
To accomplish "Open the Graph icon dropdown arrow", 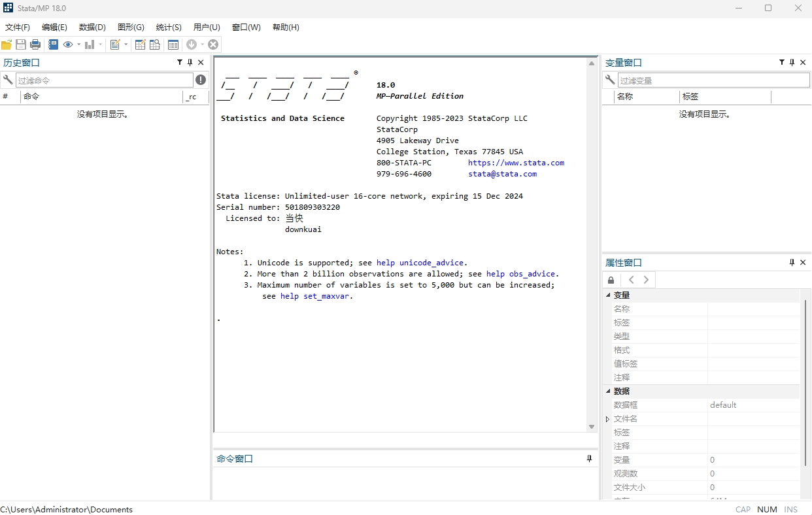I will coord(100,44).
